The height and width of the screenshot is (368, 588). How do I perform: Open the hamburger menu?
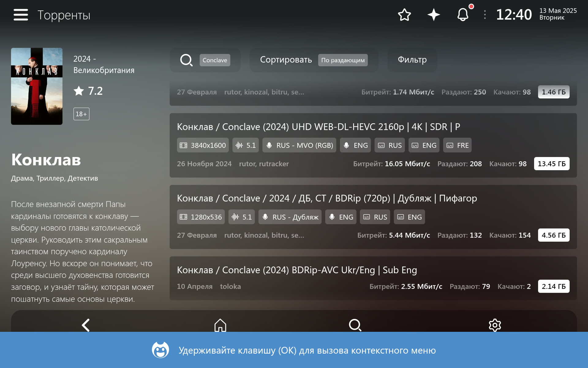point(21,15)
